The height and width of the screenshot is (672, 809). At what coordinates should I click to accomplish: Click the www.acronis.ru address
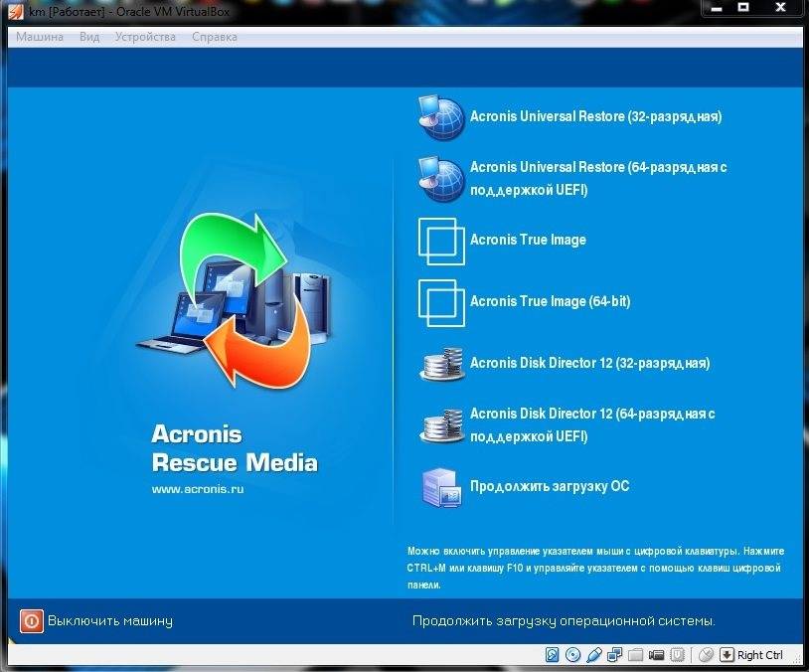(x=198, y=489)
